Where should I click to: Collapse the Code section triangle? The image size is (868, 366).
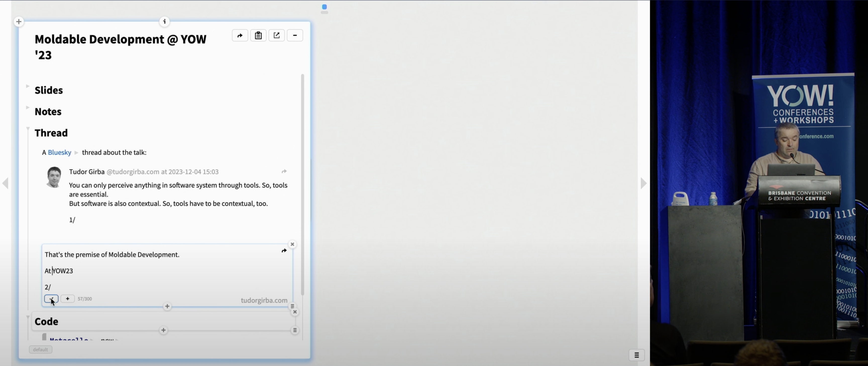(x=28, y=317)
